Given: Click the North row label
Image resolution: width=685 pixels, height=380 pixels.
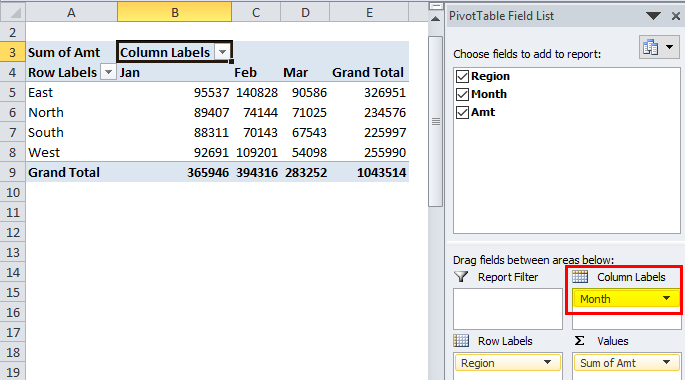Looking at the screenshot, I should (x=71, y=113).
